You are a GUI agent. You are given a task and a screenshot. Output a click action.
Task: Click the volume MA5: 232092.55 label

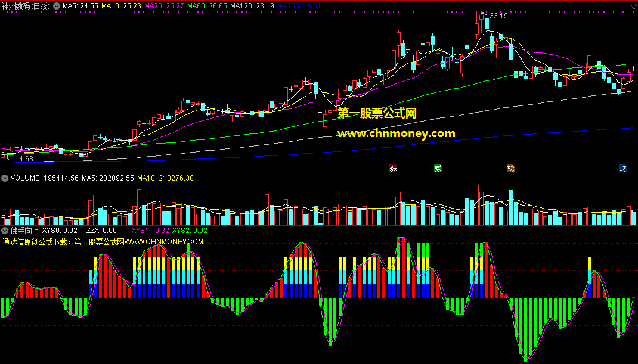pos(108,178)
